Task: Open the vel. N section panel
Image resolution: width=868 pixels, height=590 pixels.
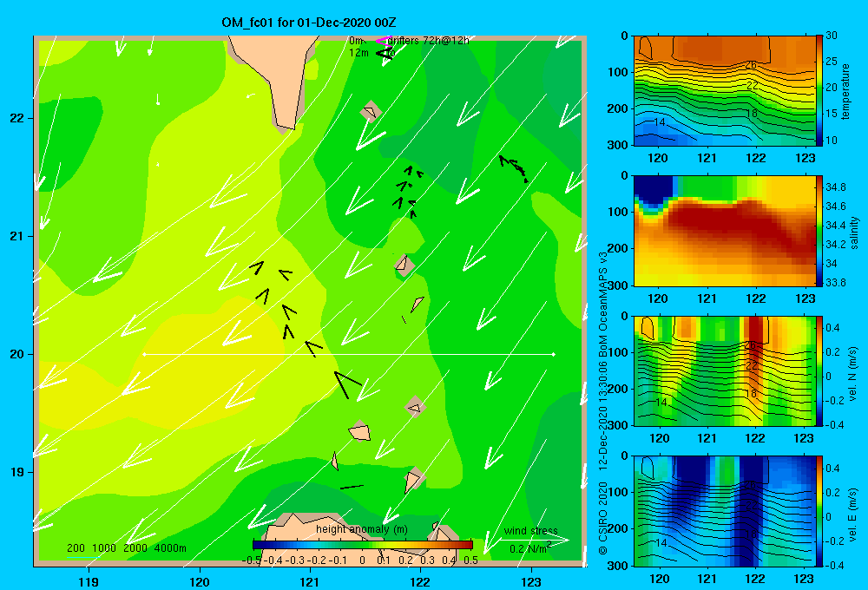Action: (x=725, y=370)
